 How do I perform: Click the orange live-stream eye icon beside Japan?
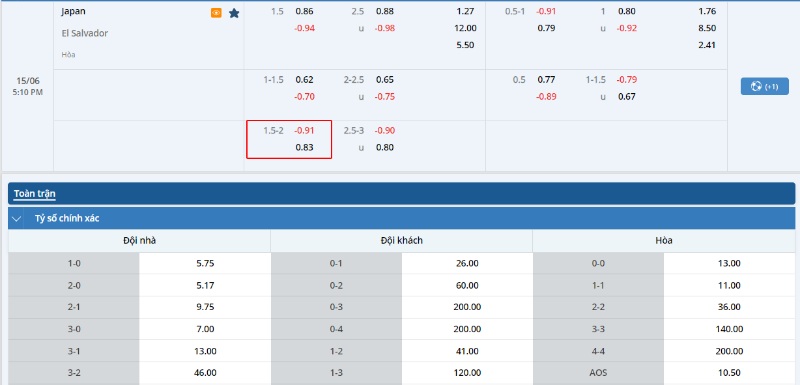pyautogui.click(x=216, y=13)
